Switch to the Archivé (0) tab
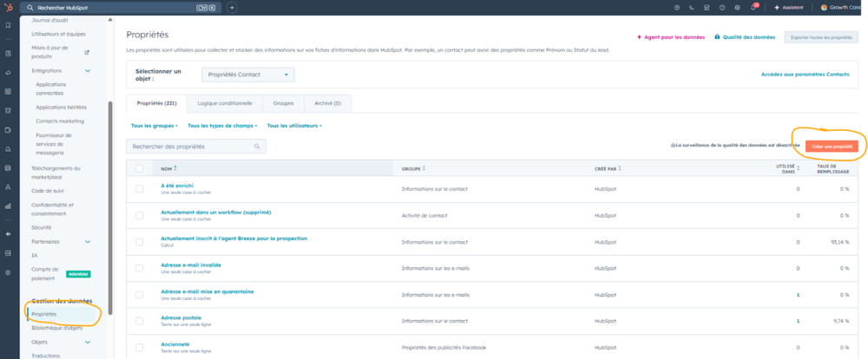Screen dimensions: 868x359 [328, 103]
